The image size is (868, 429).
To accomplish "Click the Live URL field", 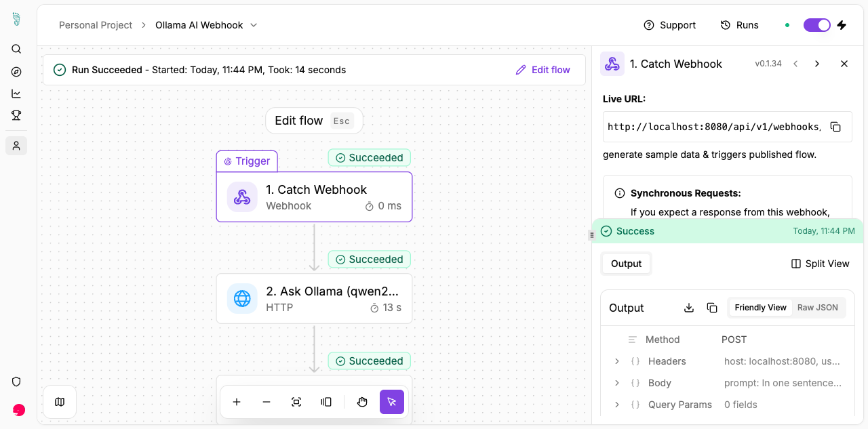I will (713, 127).
